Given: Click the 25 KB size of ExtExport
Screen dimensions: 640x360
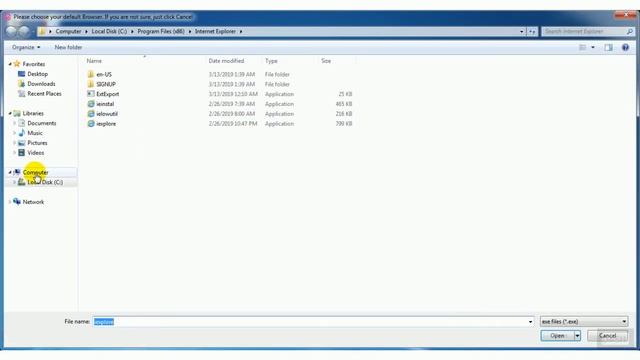Looking at the screenshot, I should pyautogui.click(x=345, y=94).
